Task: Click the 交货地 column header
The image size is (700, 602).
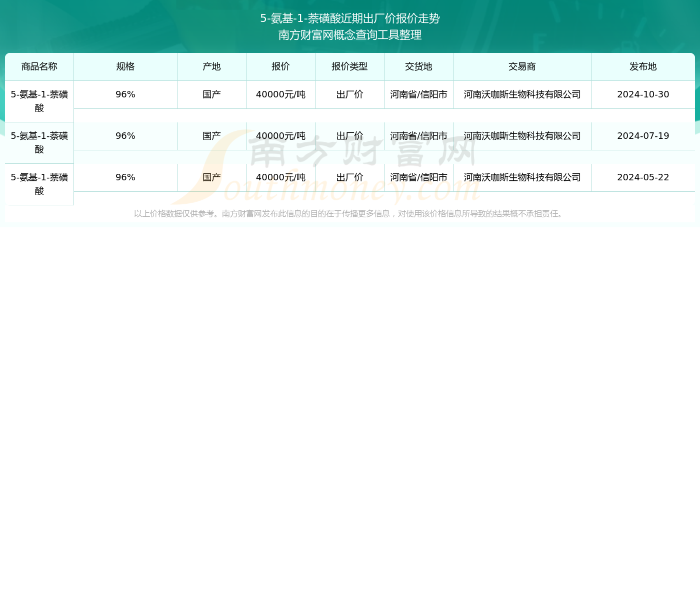Action: tap(418, 66)
